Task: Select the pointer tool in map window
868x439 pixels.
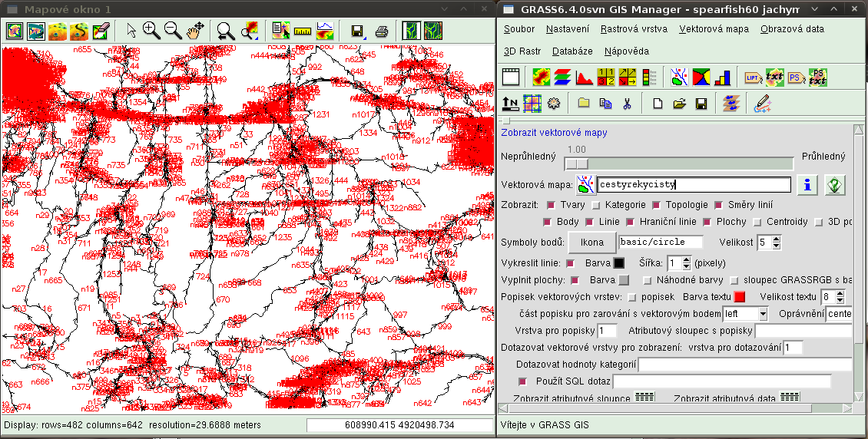Action: click(131, 31)
